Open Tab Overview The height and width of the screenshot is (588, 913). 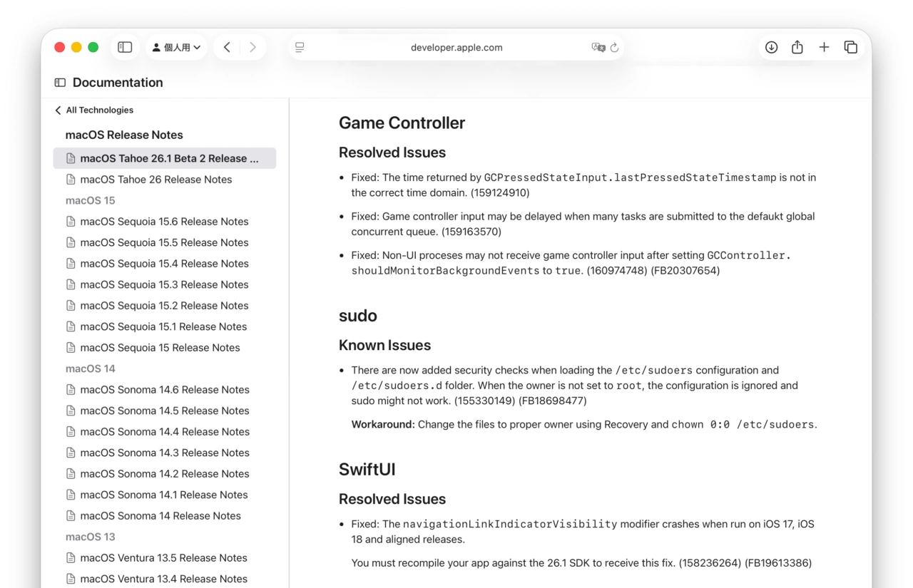click(851, 46)
